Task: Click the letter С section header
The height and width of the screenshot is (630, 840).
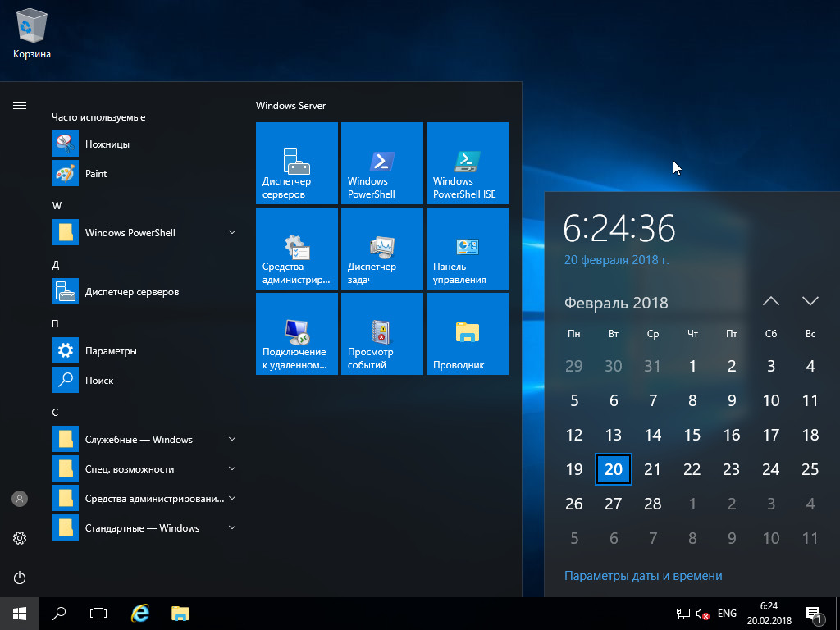Action: pos(55,412)
